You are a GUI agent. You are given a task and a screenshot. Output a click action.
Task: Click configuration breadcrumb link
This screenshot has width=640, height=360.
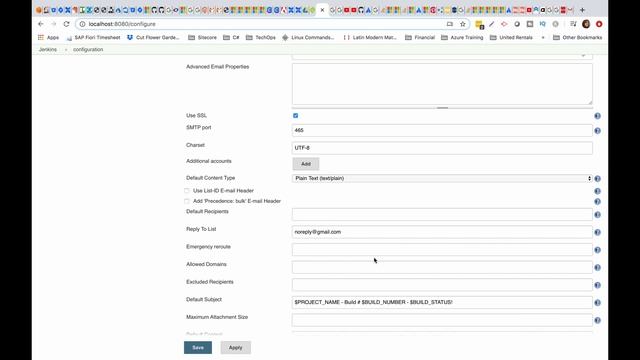pos(88,49)
